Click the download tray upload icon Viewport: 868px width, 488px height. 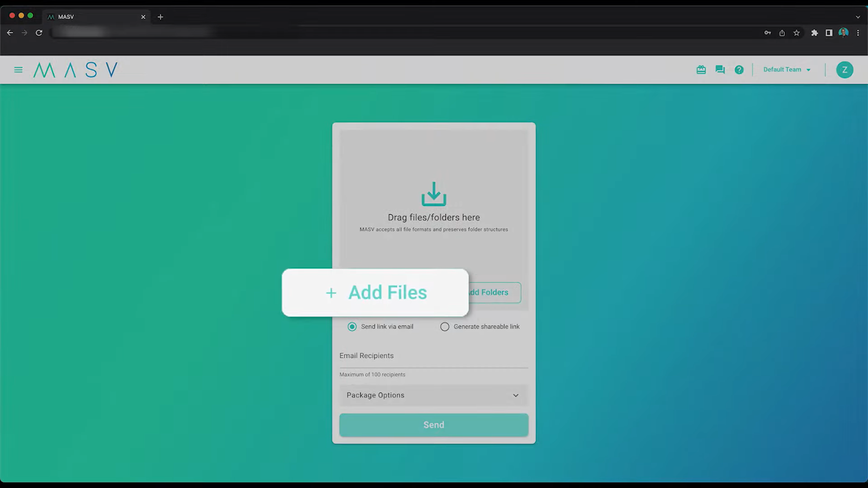tap(434, 194)
